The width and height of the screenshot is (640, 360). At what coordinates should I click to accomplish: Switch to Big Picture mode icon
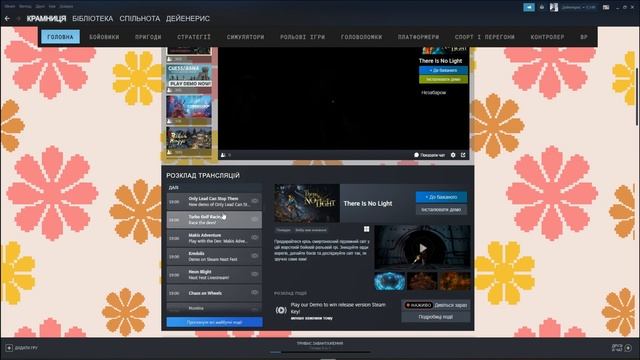tap(606, 7)
